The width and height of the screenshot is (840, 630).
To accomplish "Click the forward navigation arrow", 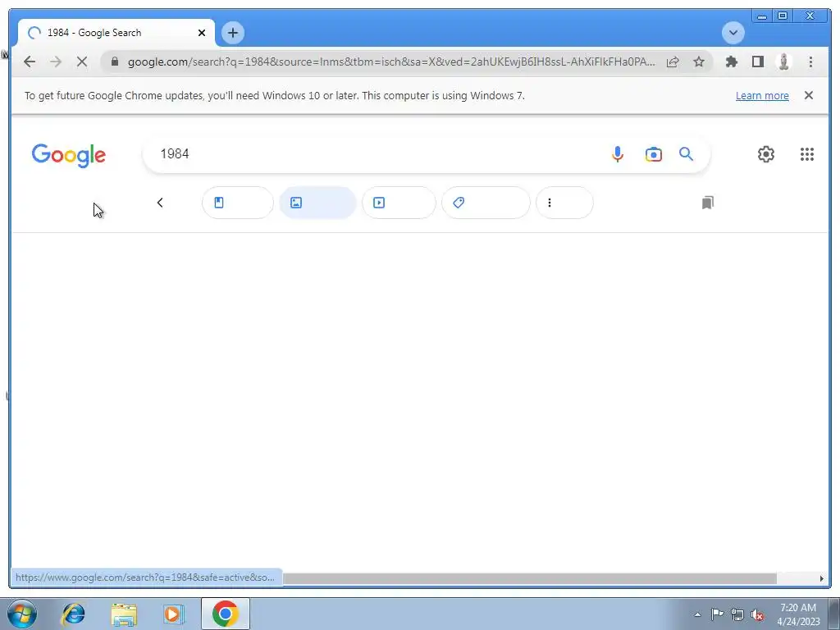I will (56, 62).
